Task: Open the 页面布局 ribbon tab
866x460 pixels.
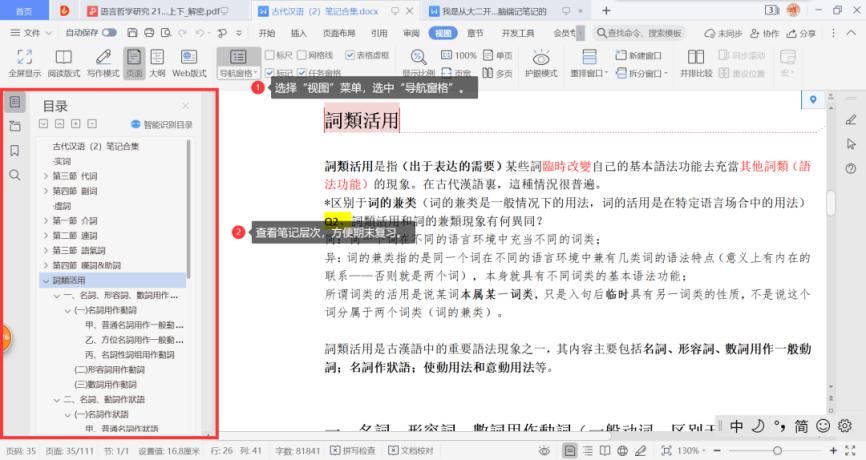Action: (339, 33)
